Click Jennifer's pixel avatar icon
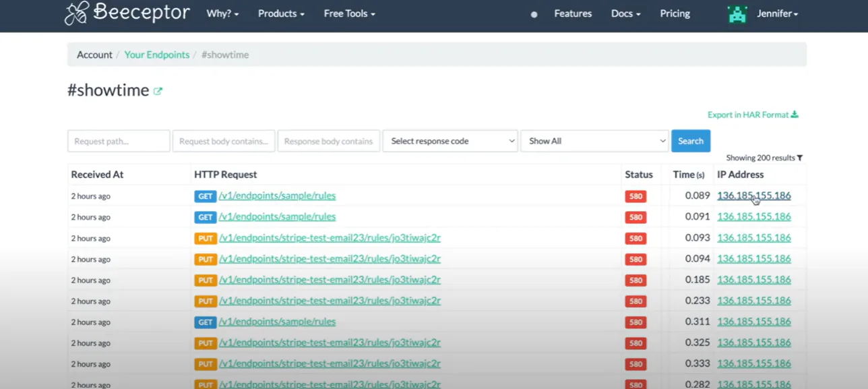The image size is (868, 389). click(737, 14)
